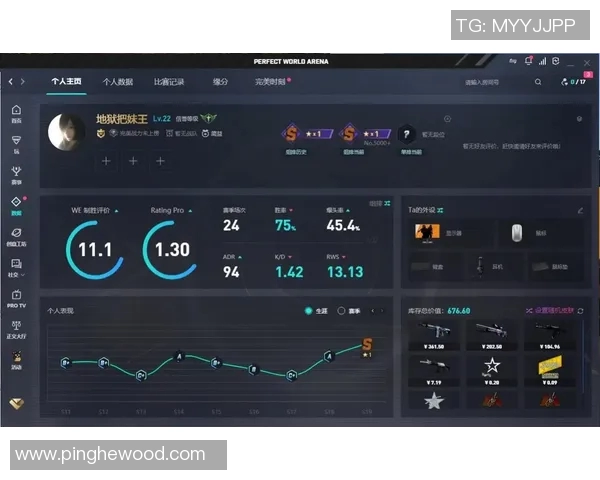Click the third plus slot under username
This screenshot has width=600, height=480.
pos(160,161)
